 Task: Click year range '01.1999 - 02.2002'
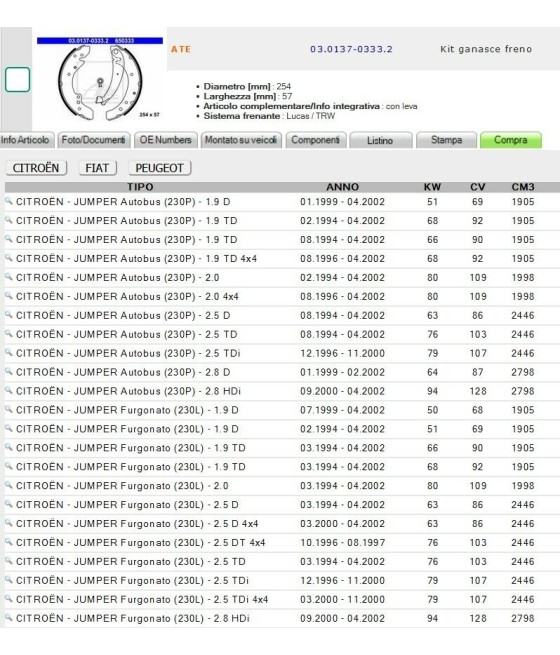[x=342, y=373]
